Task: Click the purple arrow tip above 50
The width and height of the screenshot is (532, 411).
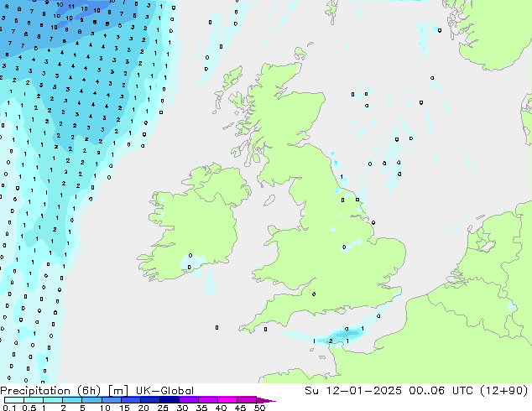Action: (x=266, y=400)
